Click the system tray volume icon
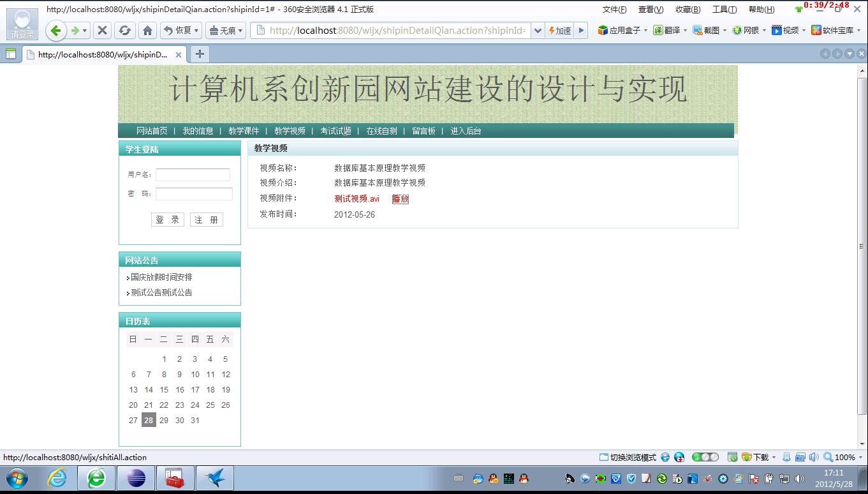This screenshot has width=868, height=494. point(800,478)
